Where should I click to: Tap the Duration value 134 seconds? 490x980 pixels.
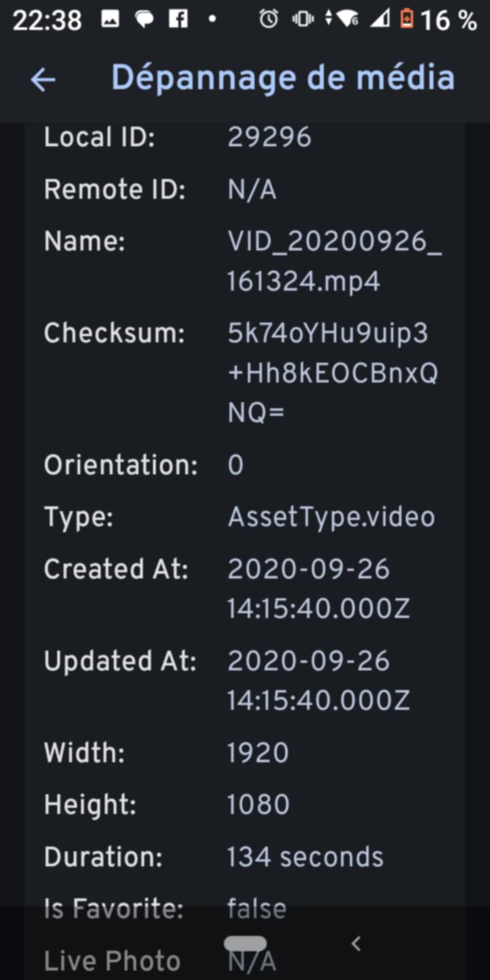(x=305, y=857)
